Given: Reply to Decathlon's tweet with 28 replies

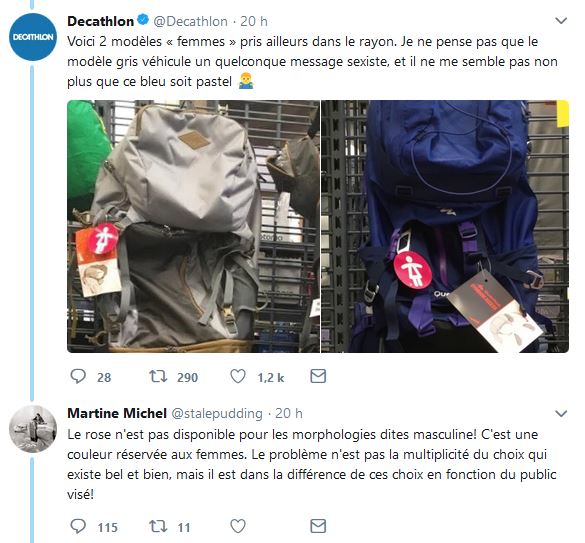Looking at the screenshot, I should click(78, 376).
